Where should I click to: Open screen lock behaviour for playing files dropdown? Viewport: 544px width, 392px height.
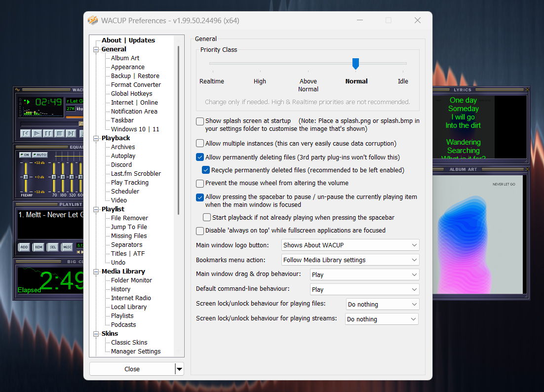tap(382, 304)
